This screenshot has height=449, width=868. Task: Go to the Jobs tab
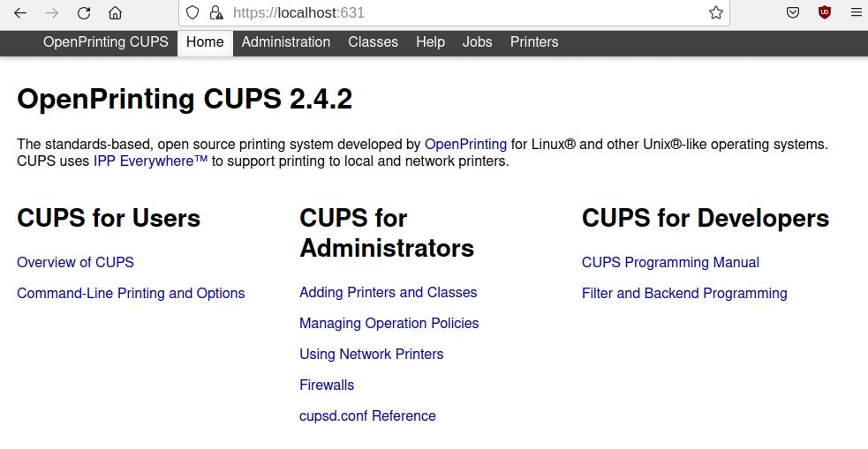tap(477, 42)
